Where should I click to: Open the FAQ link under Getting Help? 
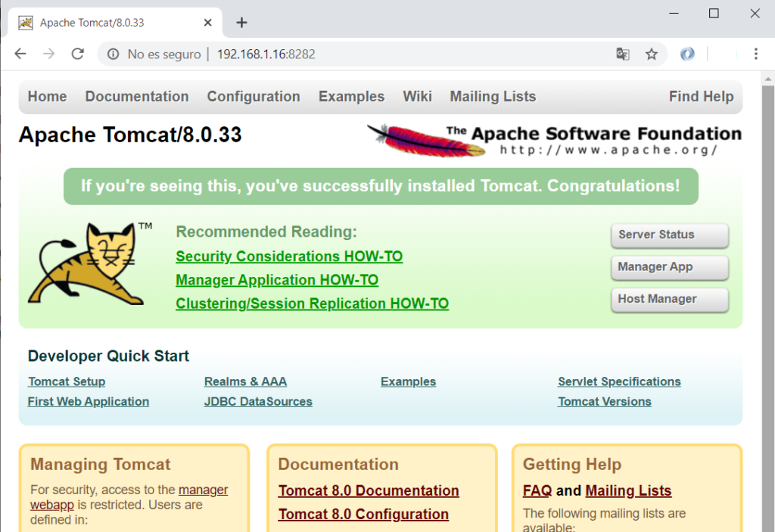click(537, 490)
